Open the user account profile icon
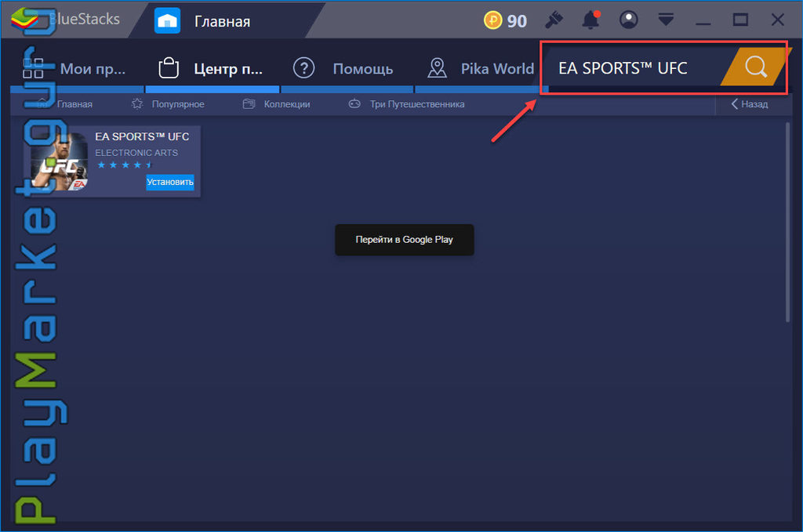This screenshot has height=532, width=803. pos(628,20)
